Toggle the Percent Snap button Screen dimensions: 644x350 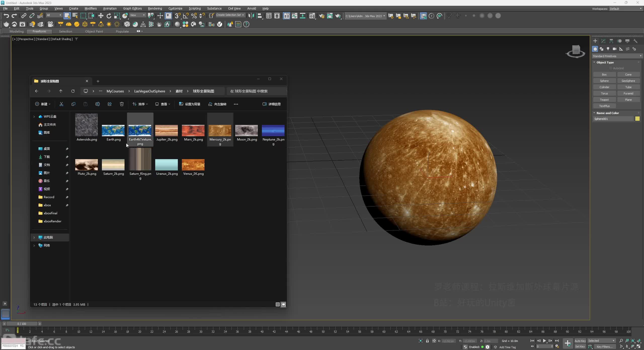coord(194,16)
